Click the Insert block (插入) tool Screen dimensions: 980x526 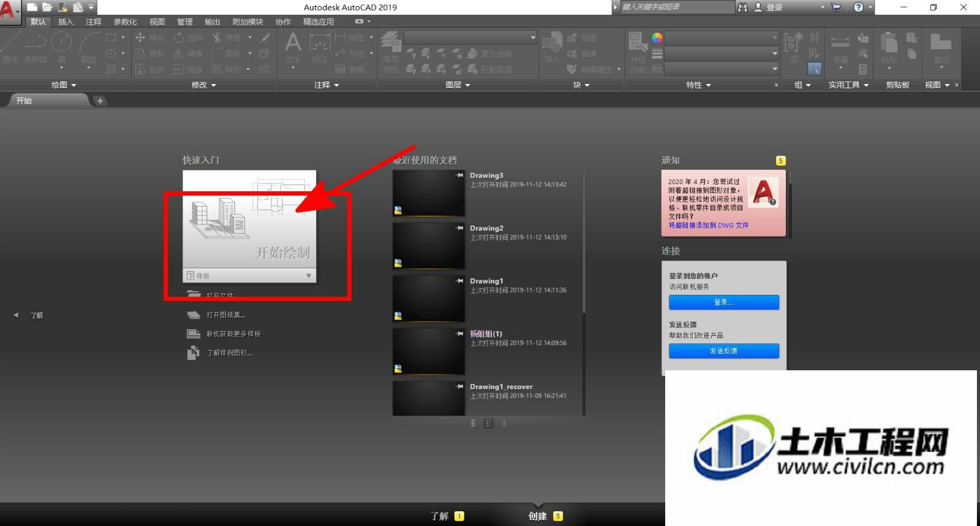point(552,48)
